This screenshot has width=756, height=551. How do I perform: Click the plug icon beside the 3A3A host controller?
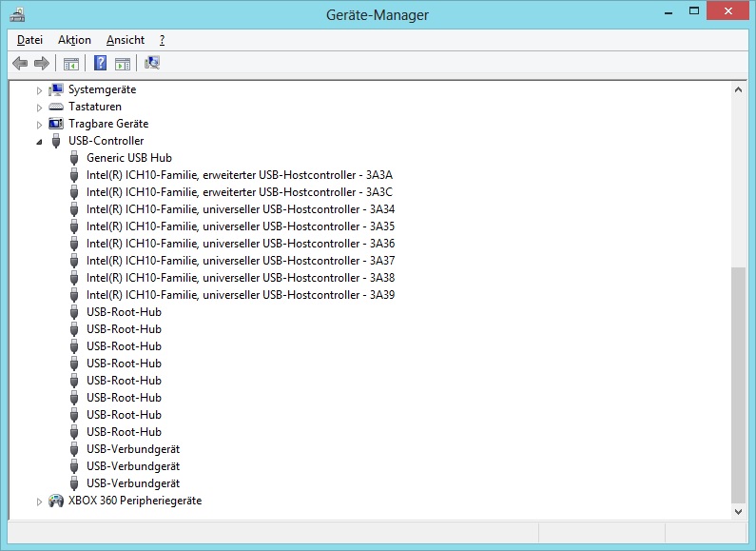click(74, 175)
